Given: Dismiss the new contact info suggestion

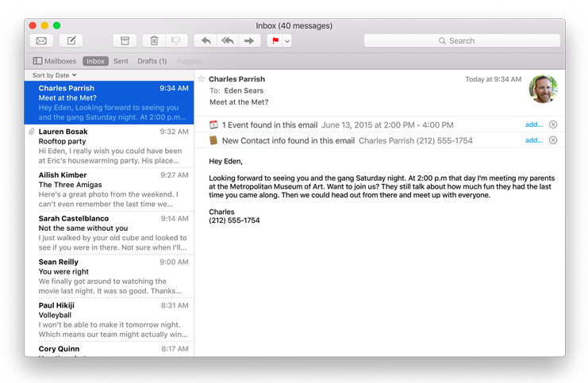Looking at the screenshot, I should point(553,140).
